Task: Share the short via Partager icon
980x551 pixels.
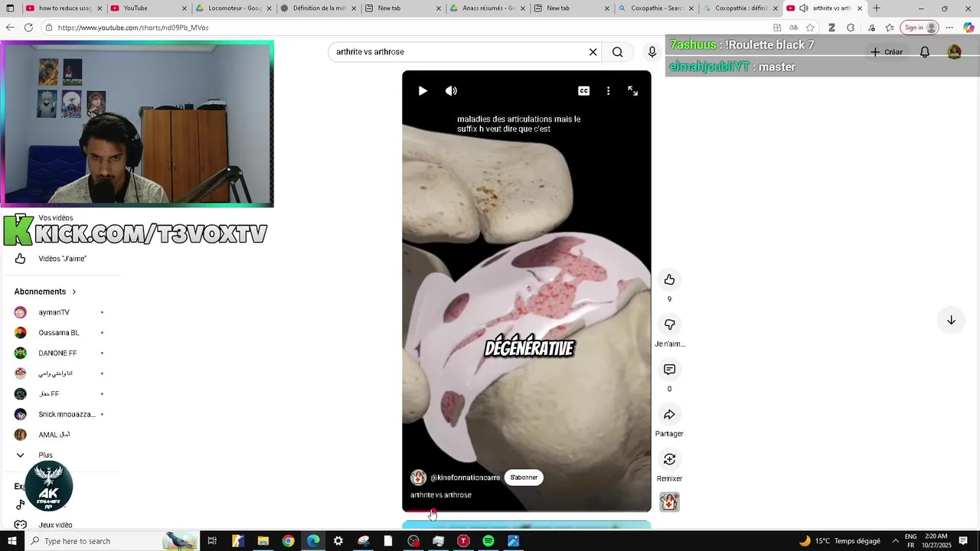Action: (x=669, y=414)
